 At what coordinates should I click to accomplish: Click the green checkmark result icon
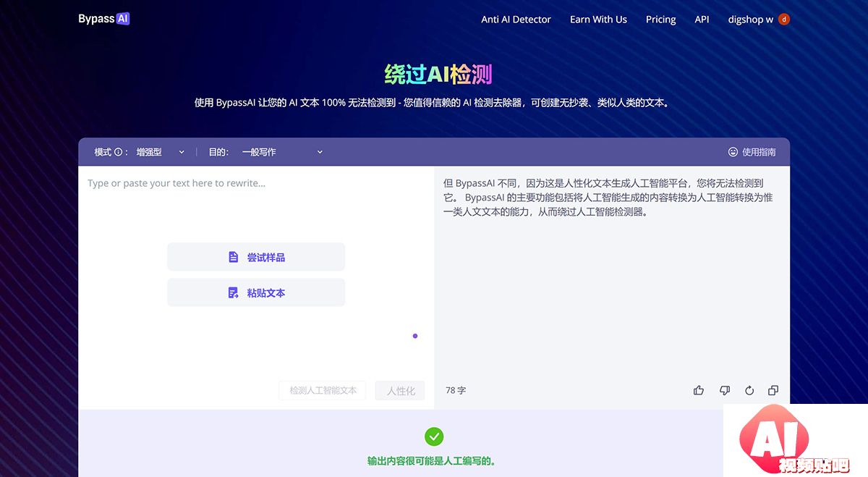point(434,436)
